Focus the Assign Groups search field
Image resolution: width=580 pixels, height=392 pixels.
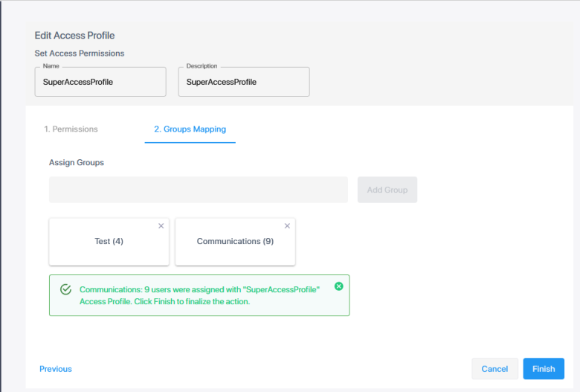click(x=199, y=190)
